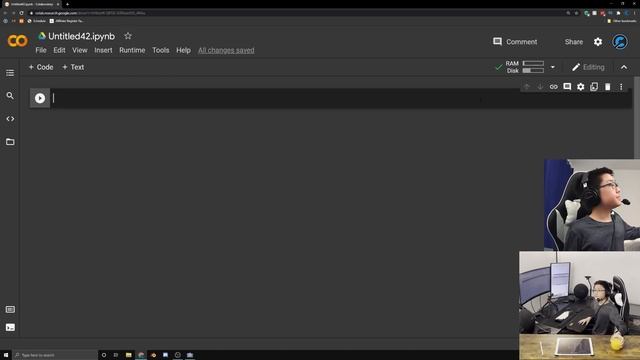
Task: Open the Comment button in header
Action: (515, 42)
